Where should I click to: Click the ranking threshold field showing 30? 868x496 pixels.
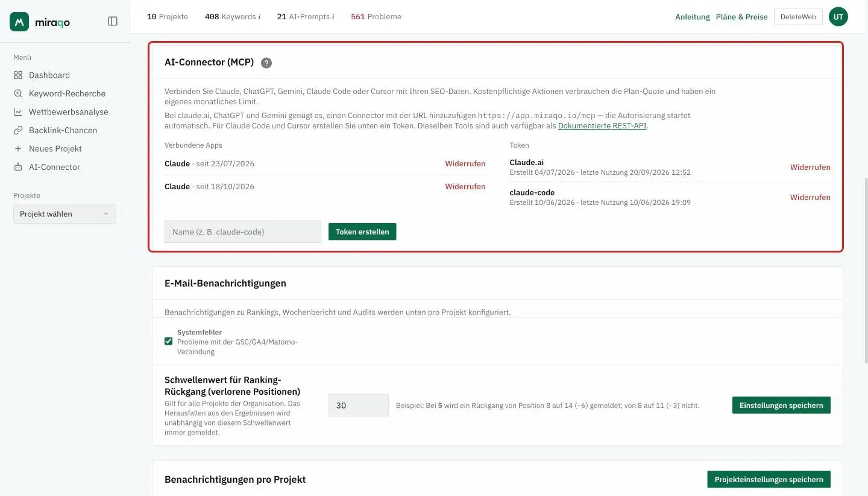[x=358, y=405]
